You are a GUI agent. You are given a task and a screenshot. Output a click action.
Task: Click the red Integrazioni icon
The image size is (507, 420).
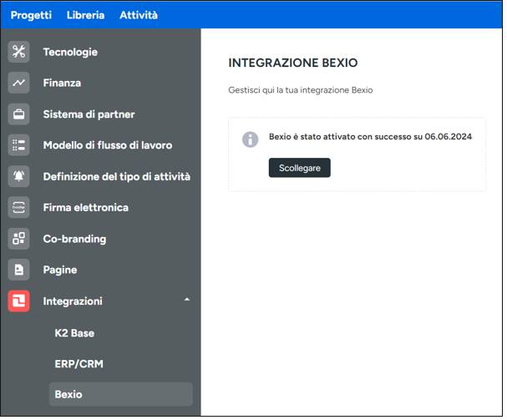(18, 301)
